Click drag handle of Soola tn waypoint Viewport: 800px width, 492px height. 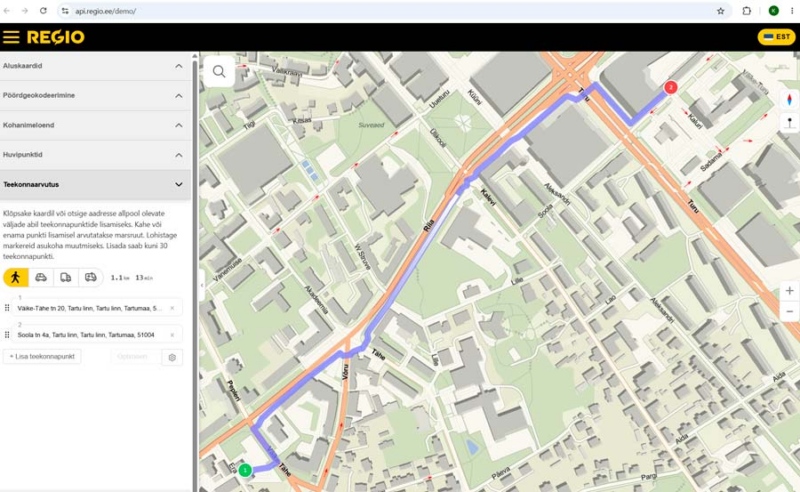tap(7, 335)
